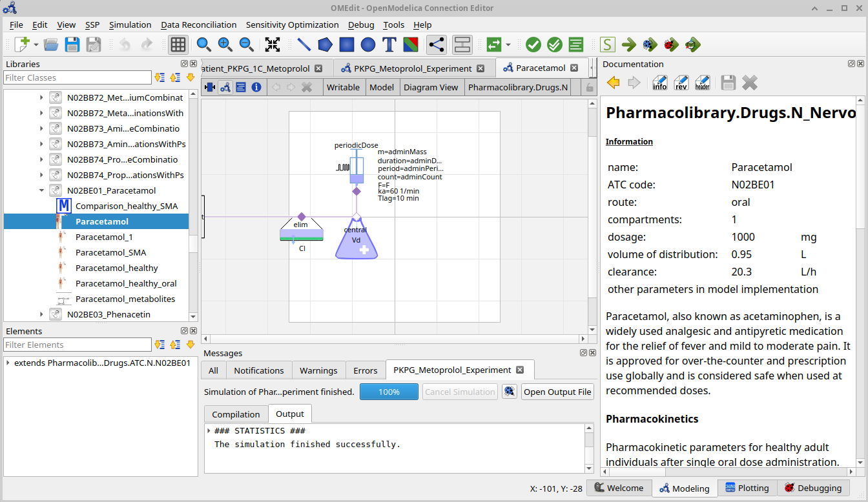Select the Text shape tool
The width and height of the screenshot is (868, 502).
coord(389,45)
